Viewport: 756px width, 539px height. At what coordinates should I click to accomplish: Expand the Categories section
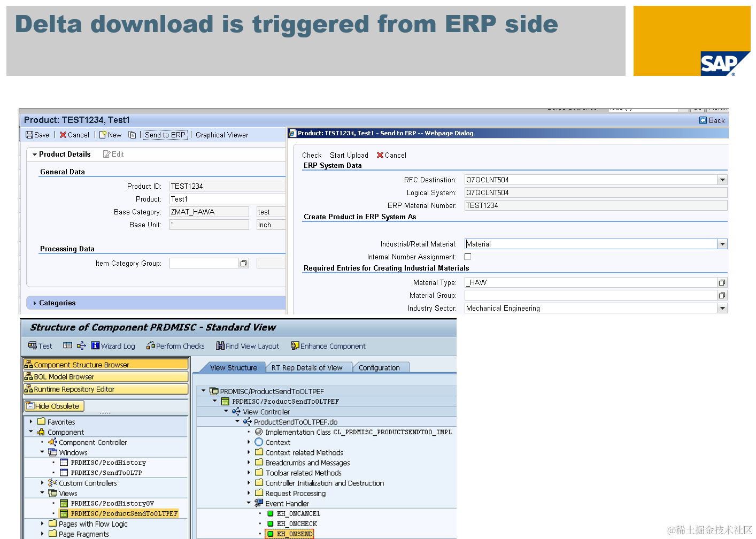click(35, 303)
